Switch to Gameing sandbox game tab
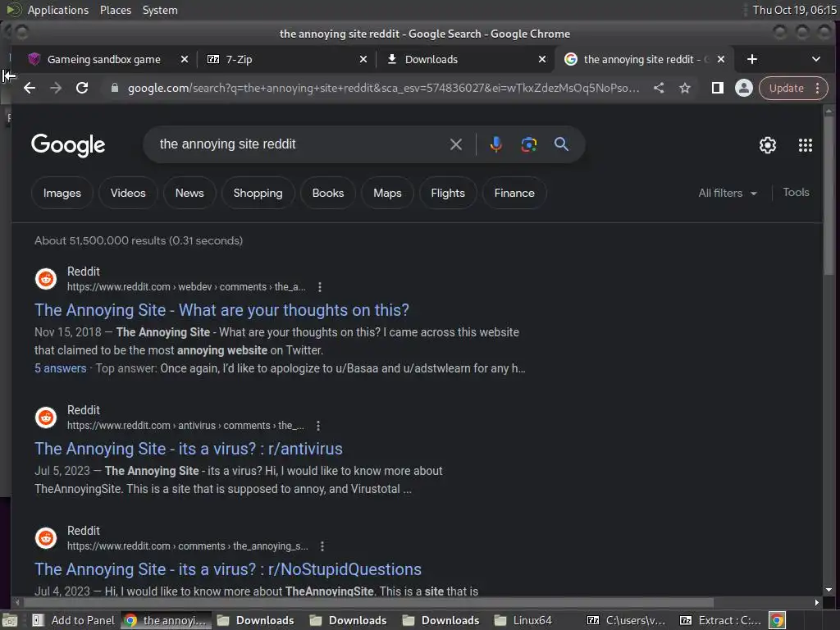 [103, 59]
